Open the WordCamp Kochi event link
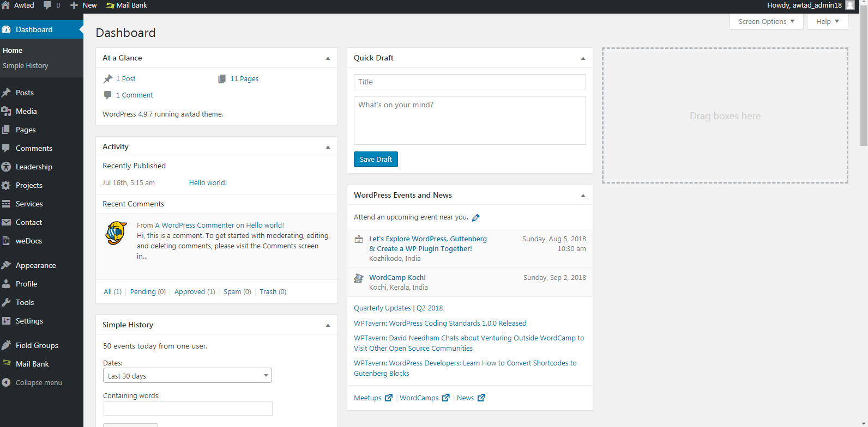Viewport: 868px width, 427px height. click(x=397, y=278)
